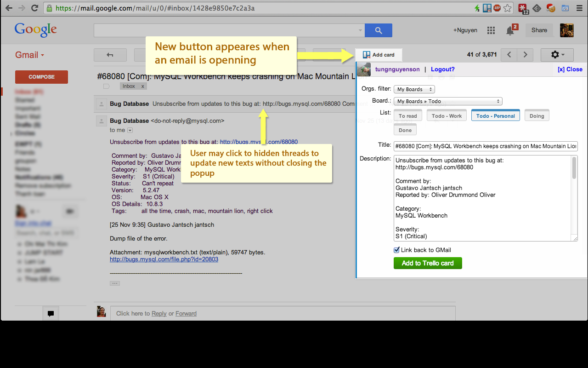Open the chat icon at bottom left

click(x=51, y=313)
